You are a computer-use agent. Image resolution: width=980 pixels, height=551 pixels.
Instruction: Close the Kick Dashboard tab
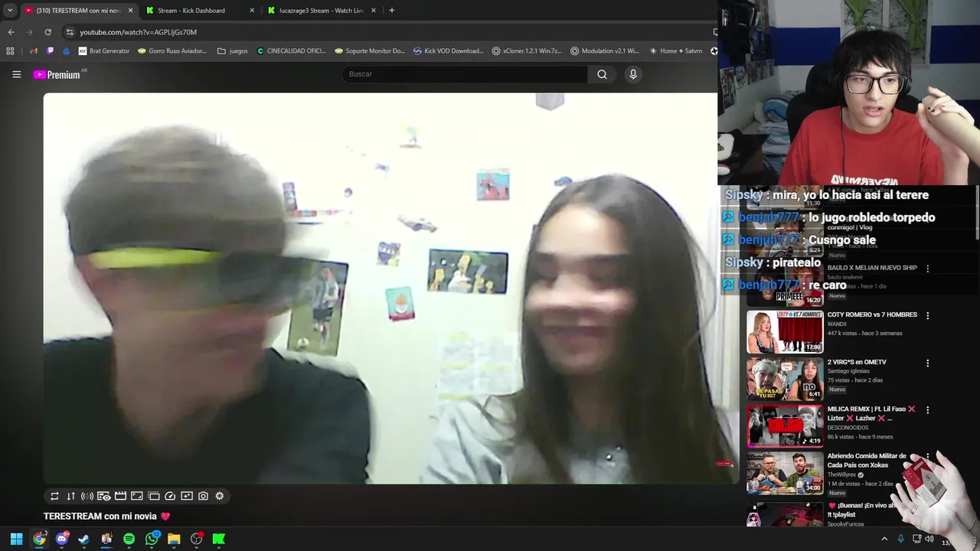(x=253, y=11)
